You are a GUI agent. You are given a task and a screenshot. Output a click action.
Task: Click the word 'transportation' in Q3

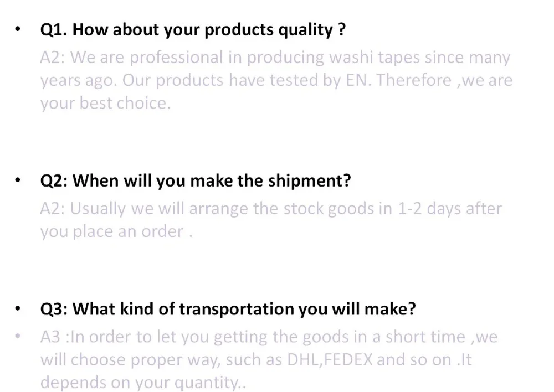[x=237, y=309]
